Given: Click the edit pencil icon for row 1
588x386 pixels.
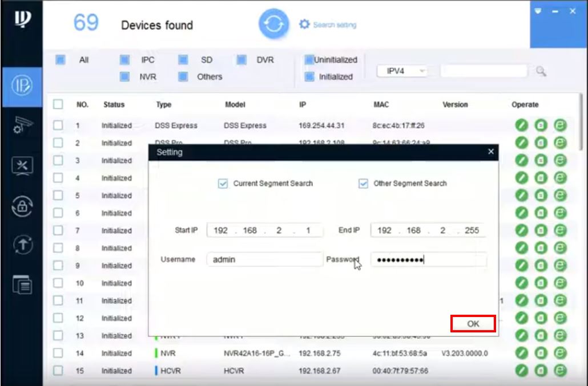Looking at the screenshot, I should 520,125.
